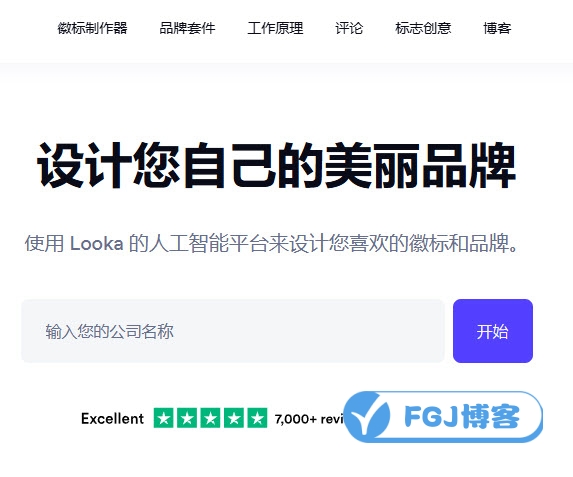This screenshot has width=573, height=477.
Task: Click the Looka word in the subtitle
Action: click(96, 243)
